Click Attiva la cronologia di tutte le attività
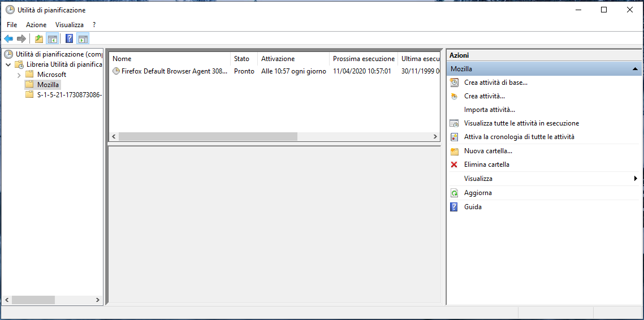Screen dimensions: 644x320 (x=519, y=137)
